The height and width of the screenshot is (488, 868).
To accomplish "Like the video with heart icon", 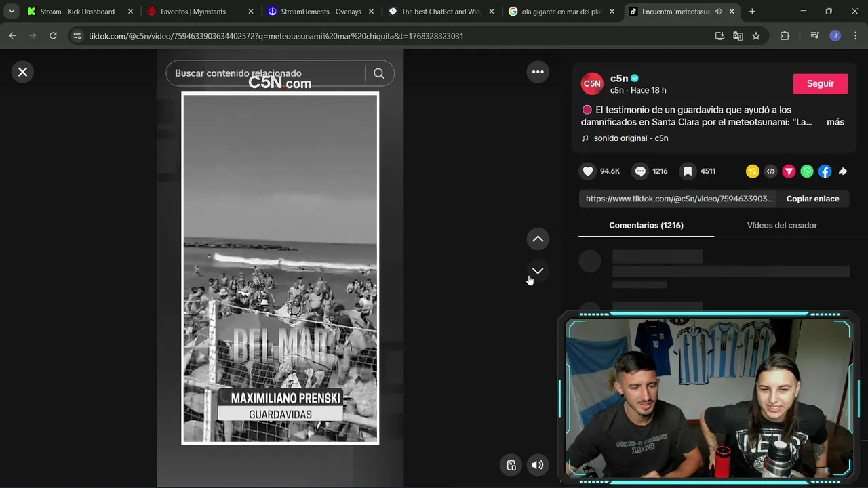I will (588, 171).
